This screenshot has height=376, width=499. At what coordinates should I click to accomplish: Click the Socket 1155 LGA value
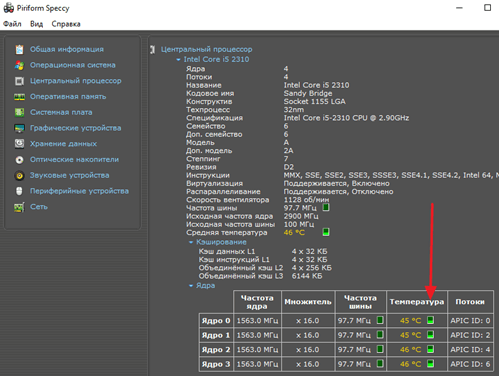point(314,101)
